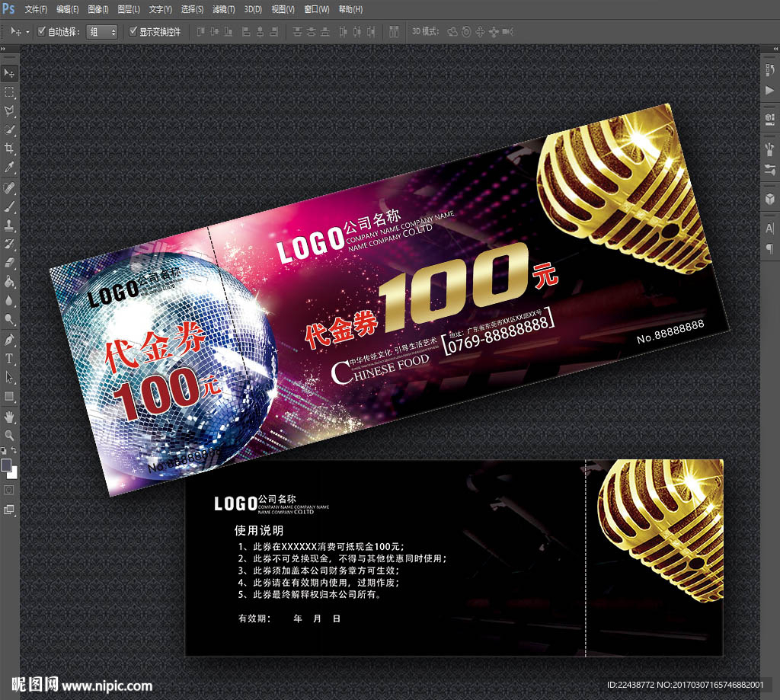
Task: Click the 3D roll mode icon
Action: coord(466,32)
